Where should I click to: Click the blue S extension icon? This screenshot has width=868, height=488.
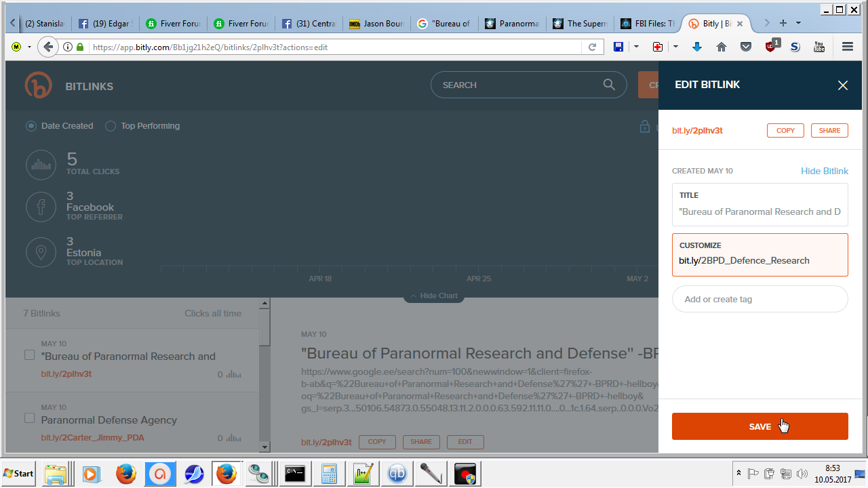795,47
